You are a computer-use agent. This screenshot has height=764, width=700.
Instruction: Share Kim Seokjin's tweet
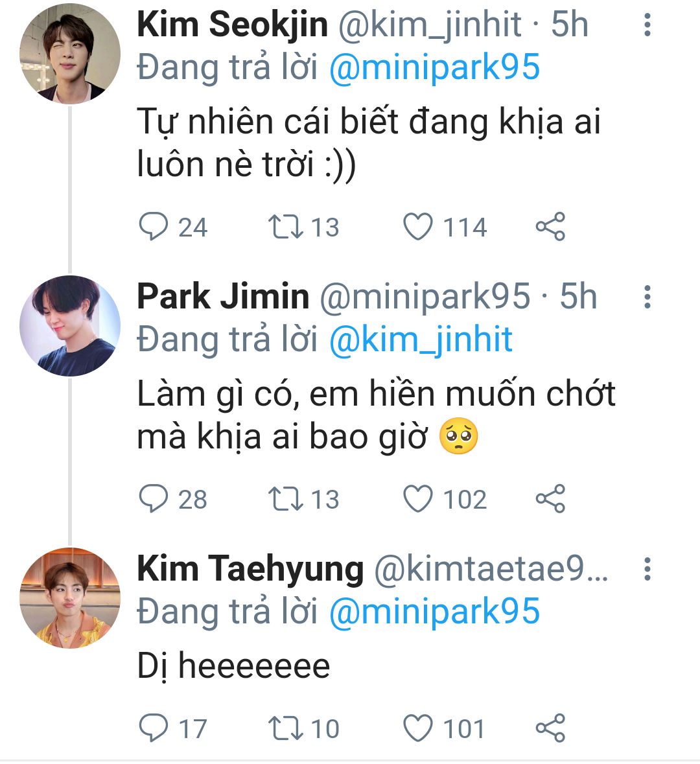(550, 227)
